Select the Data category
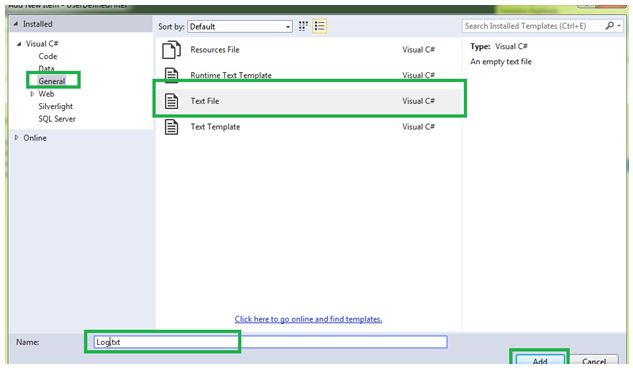Image resolution: width=633 pixels, height=368 pixels. point(46,68)
